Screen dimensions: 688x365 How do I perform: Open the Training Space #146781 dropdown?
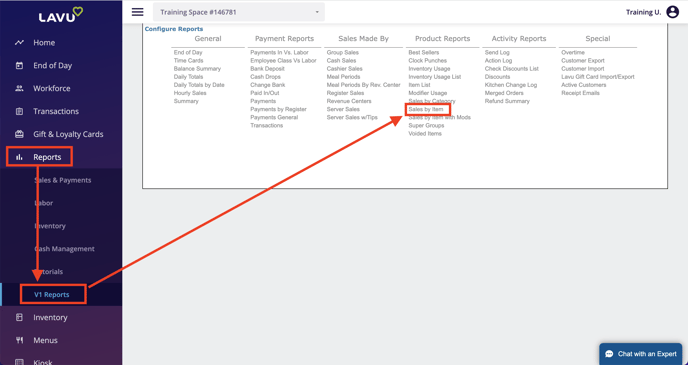pyautogui.click(x=239, y=12)
